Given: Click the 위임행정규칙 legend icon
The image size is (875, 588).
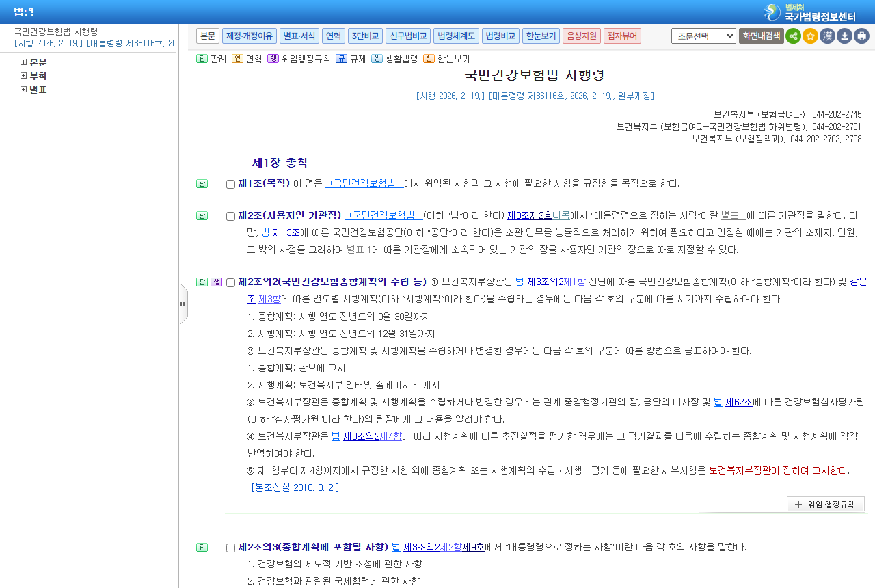Looking at the screenshot, I should click(x=273, y=59).
